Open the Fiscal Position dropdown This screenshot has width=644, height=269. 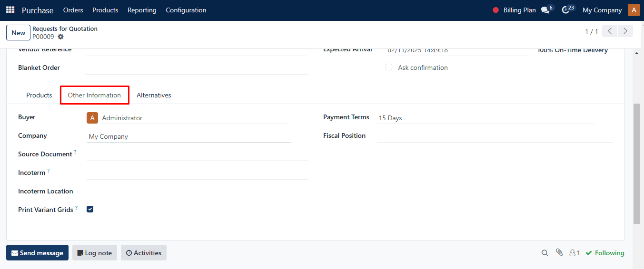495,136
